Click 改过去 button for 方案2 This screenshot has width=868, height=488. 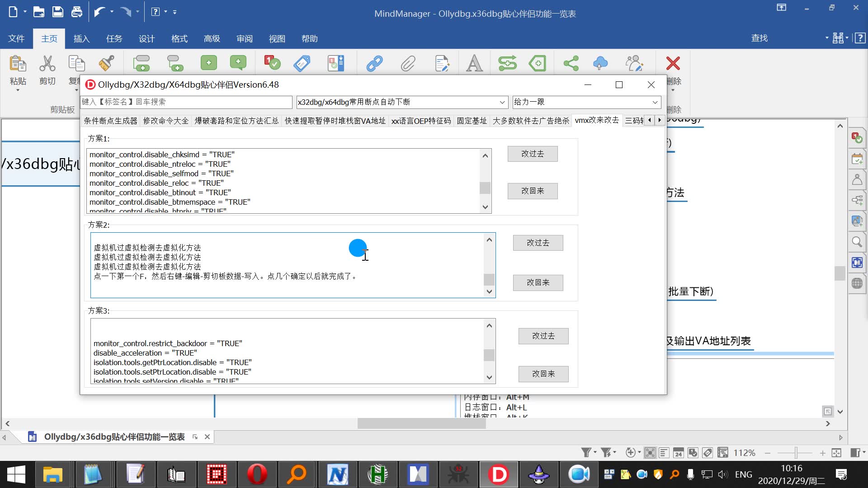[x=538, y=243]
